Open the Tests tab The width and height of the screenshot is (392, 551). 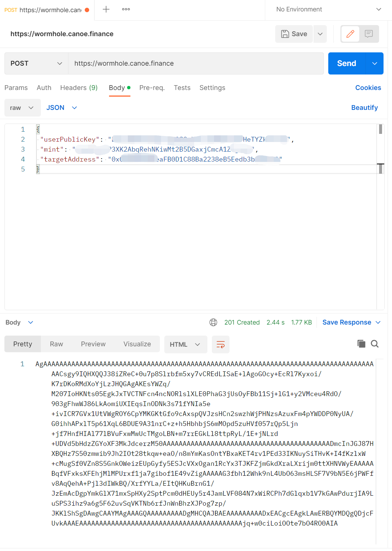(182, 88)
